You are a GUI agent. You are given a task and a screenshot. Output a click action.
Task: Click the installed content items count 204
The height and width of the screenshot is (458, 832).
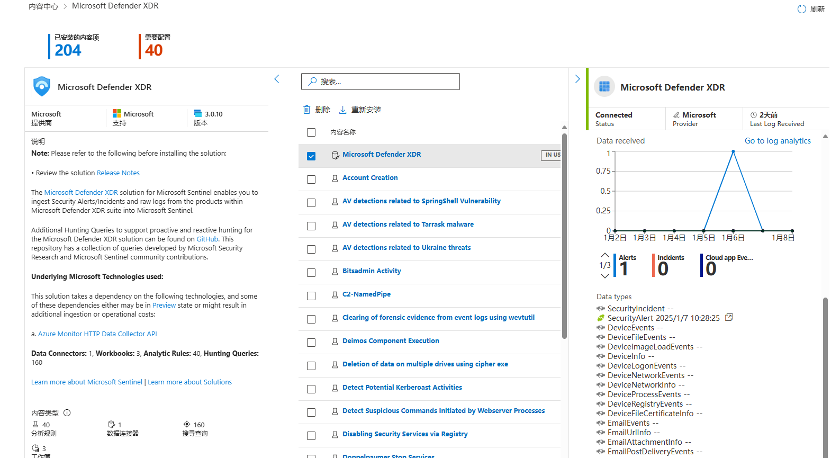coord(68,50)
